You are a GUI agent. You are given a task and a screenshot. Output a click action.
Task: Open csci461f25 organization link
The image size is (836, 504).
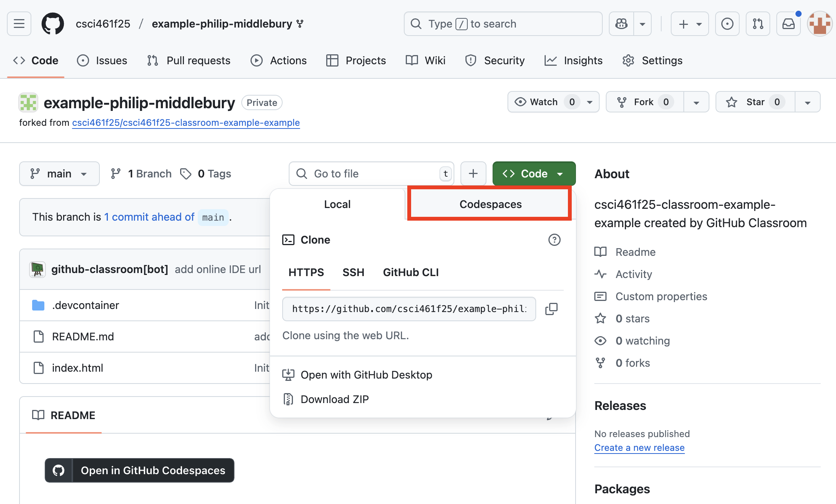[103, 24]
